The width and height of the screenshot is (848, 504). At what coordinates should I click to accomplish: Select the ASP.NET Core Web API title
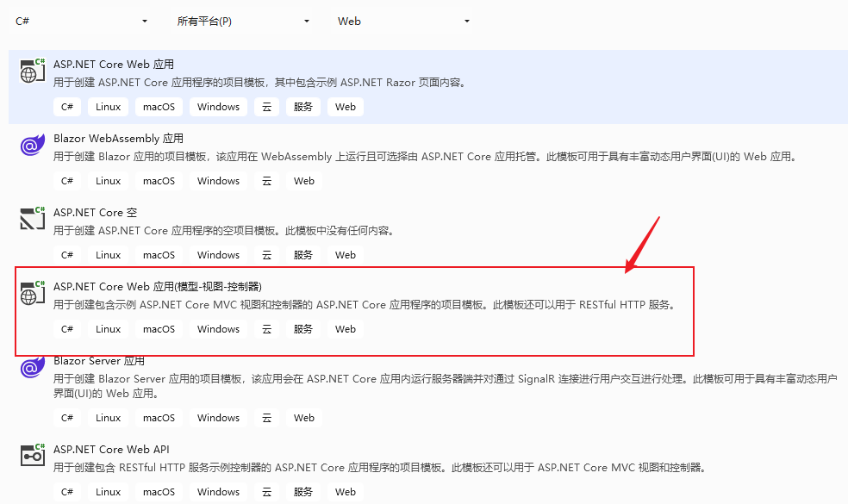pyautogui.click(x=111, y=450)
